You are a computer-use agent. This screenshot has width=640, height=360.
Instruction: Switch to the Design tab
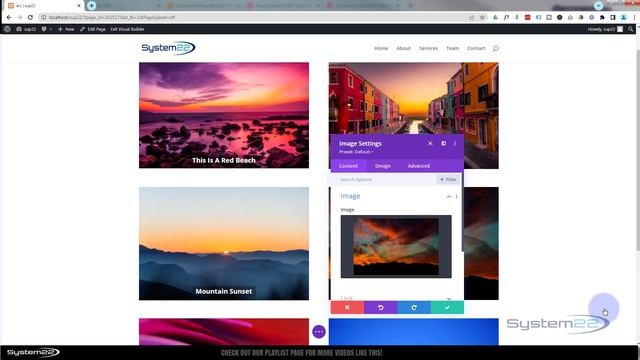[x=383, y=166]
